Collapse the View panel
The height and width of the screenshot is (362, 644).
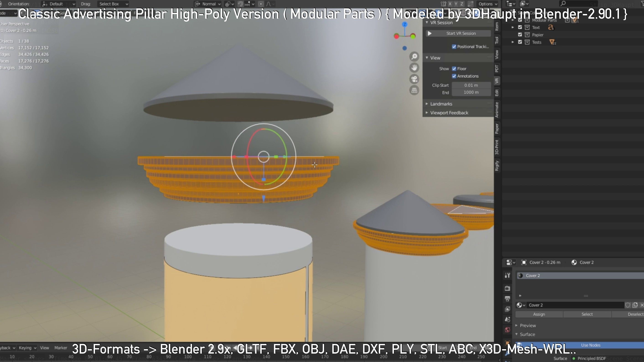point(427,58)
